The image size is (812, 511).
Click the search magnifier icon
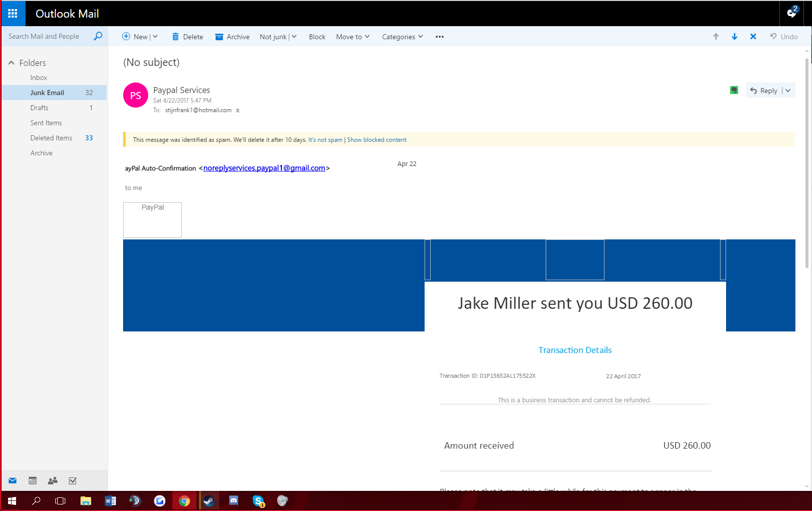pos(98,36)
